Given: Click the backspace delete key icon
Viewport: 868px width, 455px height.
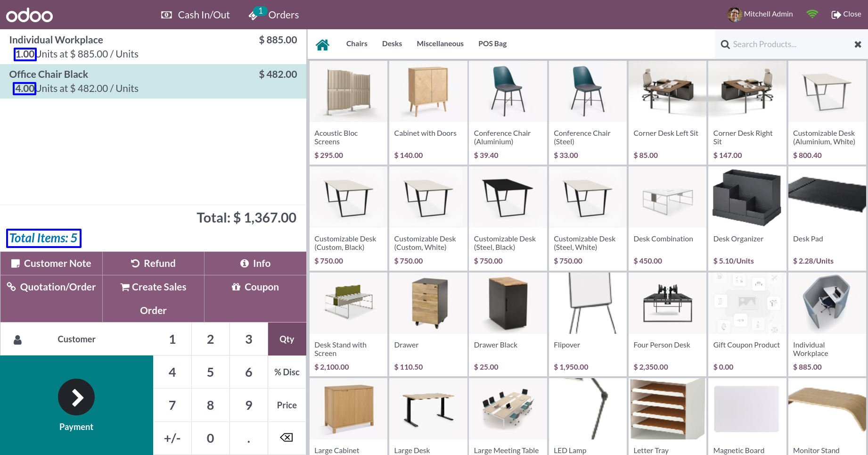Looking at the screenshot, I should click(287, 438).
